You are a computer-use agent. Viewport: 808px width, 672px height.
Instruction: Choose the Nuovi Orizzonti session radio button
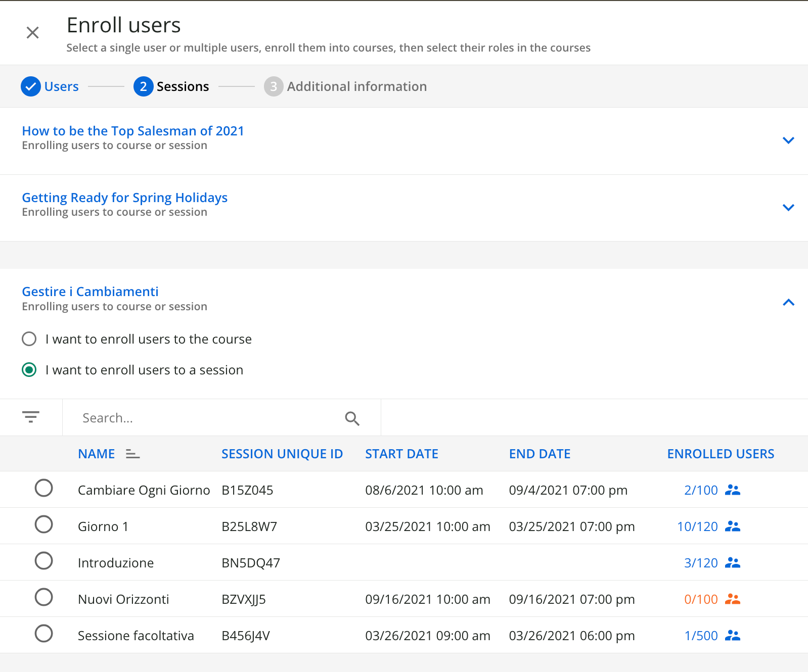44,597
